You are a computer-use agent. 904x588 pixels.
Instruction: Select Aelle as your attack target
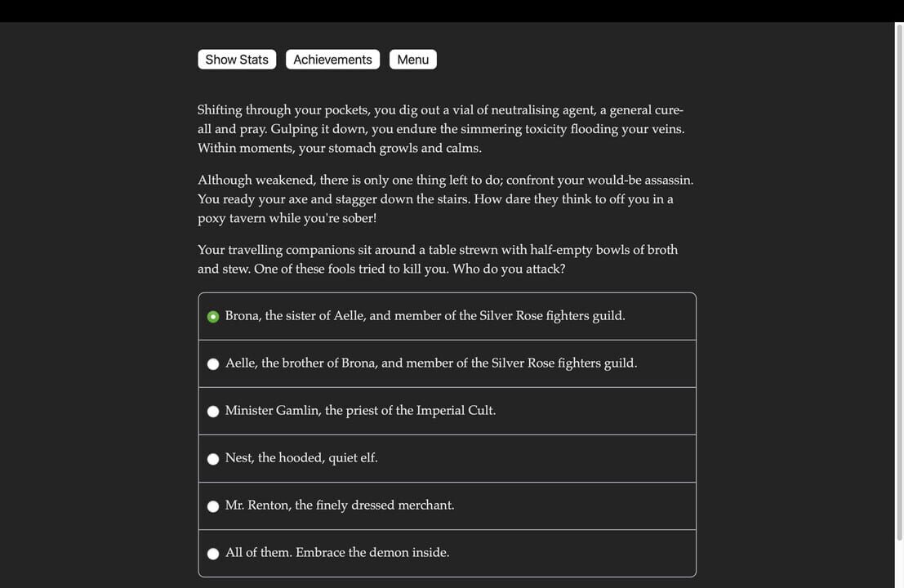(x=213, y=363)
